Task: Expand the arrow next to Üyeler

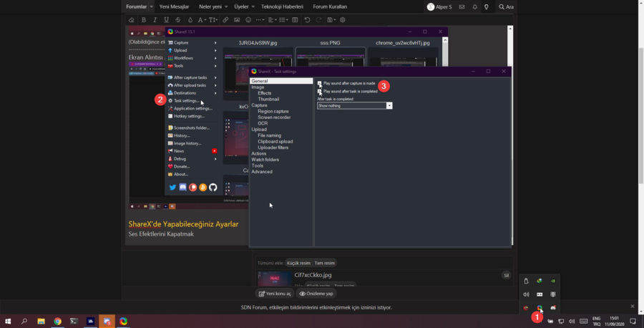Action: point(253,6)
